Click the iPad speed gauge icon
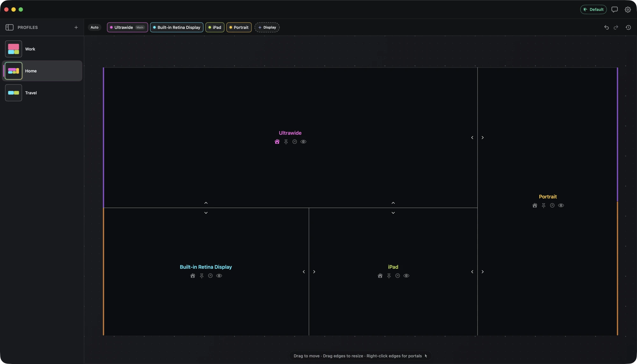This screenshot has height=364, width=637. (397, 276)
